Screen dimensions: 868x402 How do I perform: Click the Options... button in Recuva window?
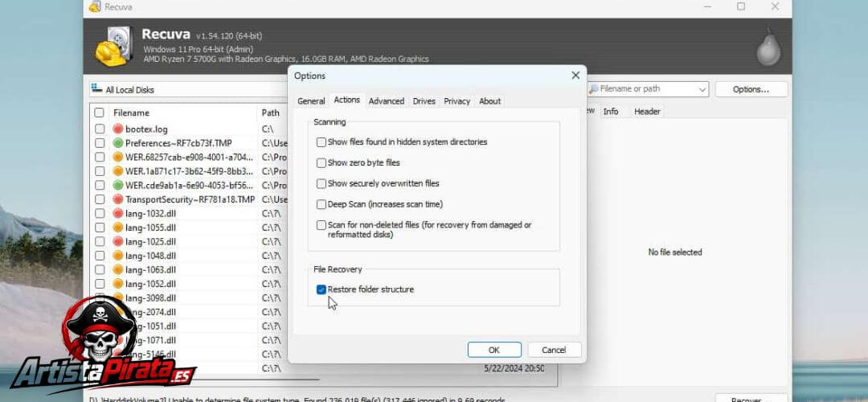coord(751,89)
